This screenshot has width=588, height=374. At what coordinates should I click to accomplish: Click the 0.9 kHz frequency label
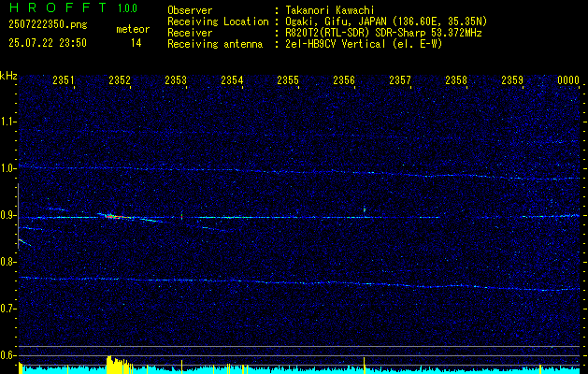[x=7, y=215]
